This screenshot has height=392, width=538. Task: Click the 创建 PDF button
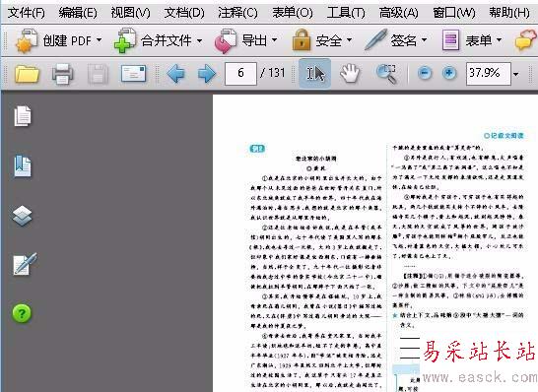pyautogui.click(x=53, y=40)
